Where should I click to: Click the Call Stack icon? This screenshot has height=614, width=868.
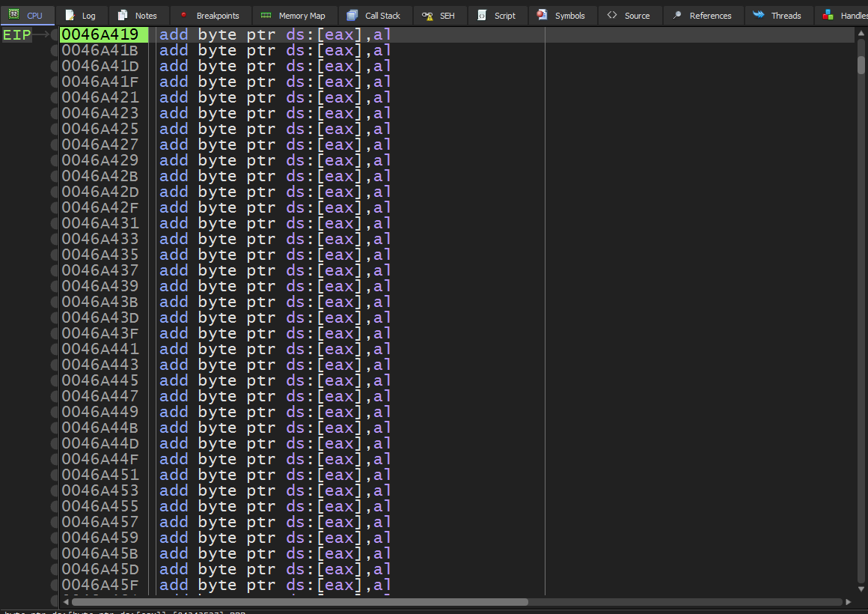[x=352, y=15]
